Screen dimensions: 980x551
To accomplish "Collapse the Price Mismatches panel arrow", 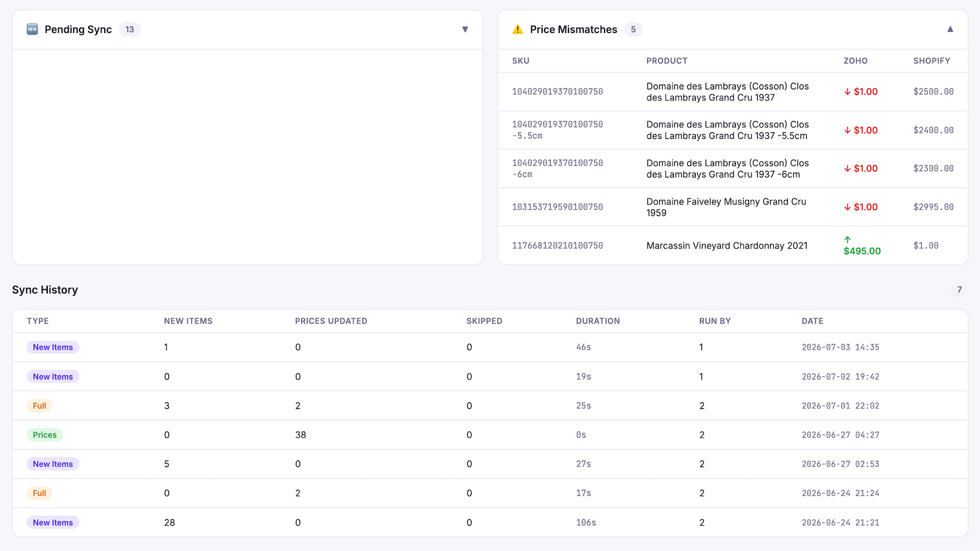I will [x=950, y=29].
